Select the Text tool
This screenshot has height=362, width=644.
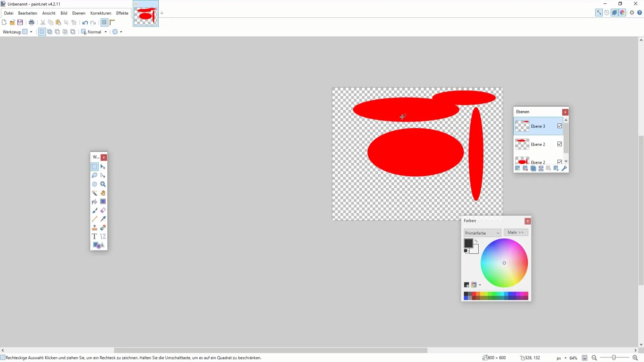pyautogui.click(x=95, y=236)
